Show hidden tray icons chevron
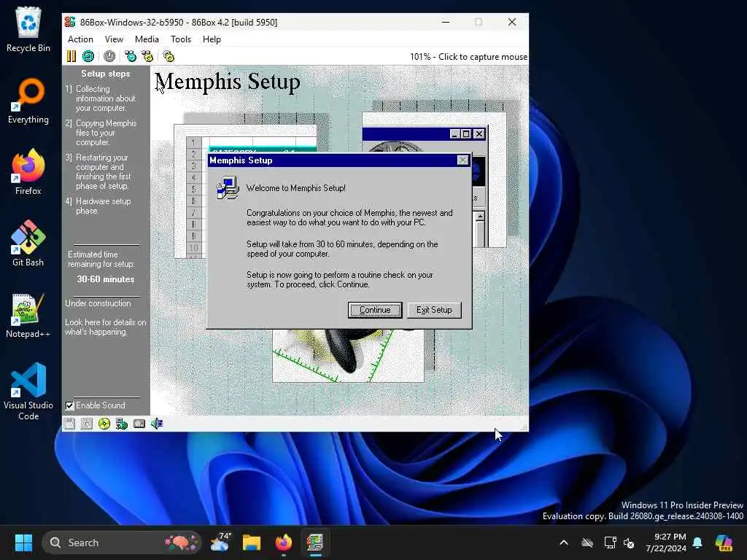Screen dimensions: 747x560 (564, 542)
